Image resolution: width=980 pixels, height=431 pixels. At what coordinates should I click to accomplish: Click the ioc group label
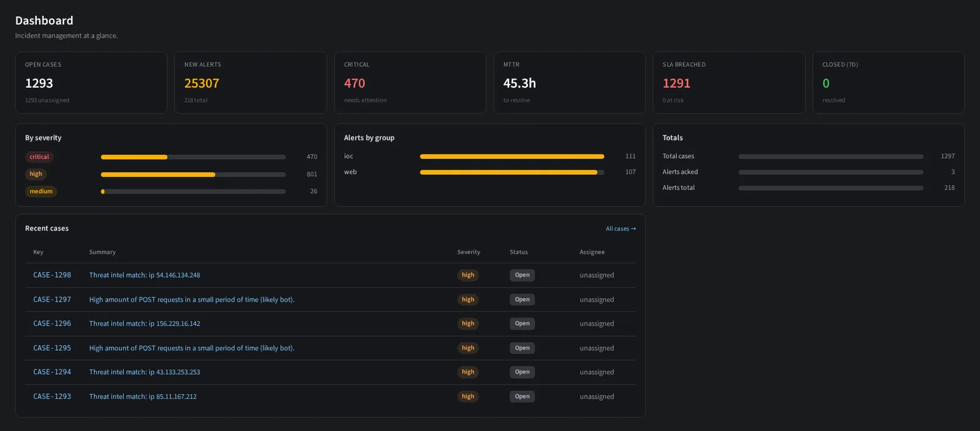pyautogui.click(x=349, y=156)
